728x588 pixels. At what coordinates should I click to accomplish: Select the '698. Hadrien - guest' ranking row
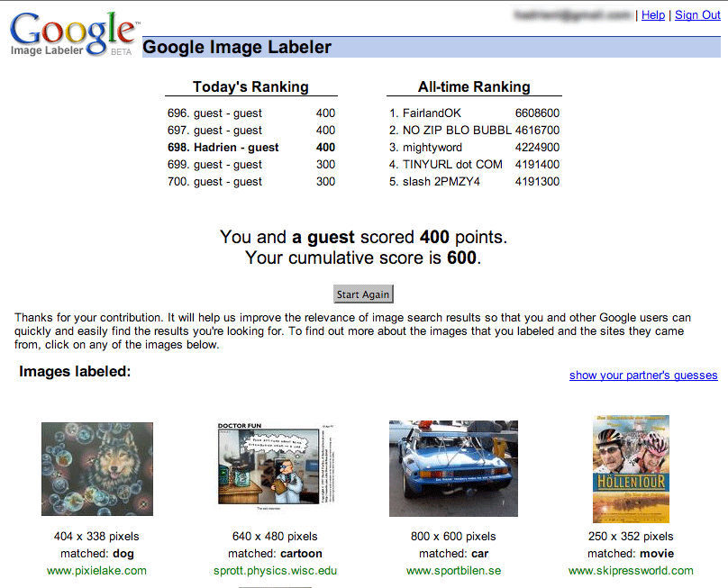251,147
